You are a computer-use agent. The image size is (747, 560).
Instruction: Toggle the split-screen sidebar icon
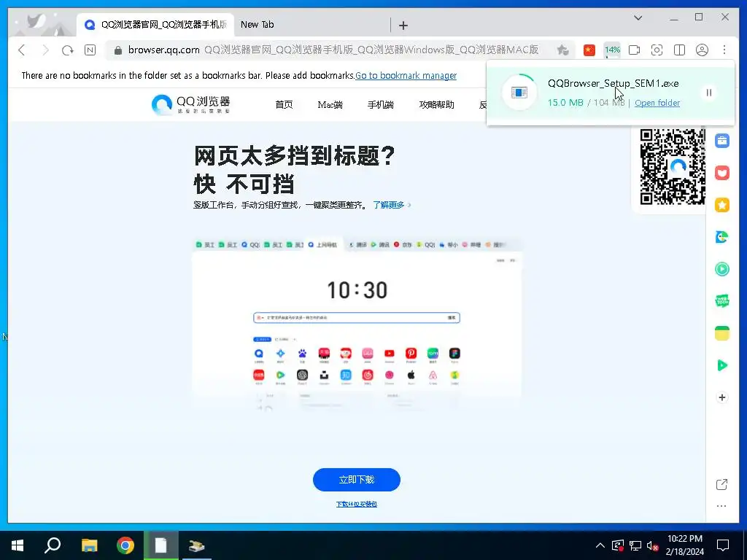tap(679, 50)
